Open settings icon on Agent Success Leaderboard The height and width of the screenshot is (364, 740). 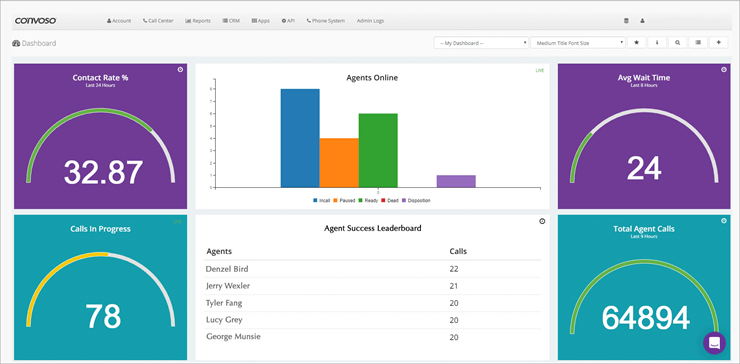point(542,221)
